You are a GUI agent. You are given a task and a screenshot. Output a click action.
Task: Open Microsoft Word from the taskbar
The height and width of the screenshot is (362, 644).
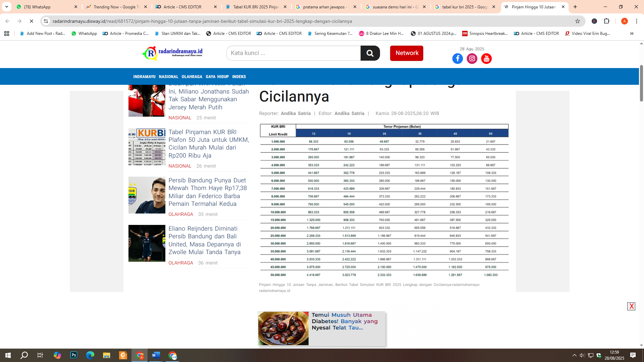coord(156,355)
